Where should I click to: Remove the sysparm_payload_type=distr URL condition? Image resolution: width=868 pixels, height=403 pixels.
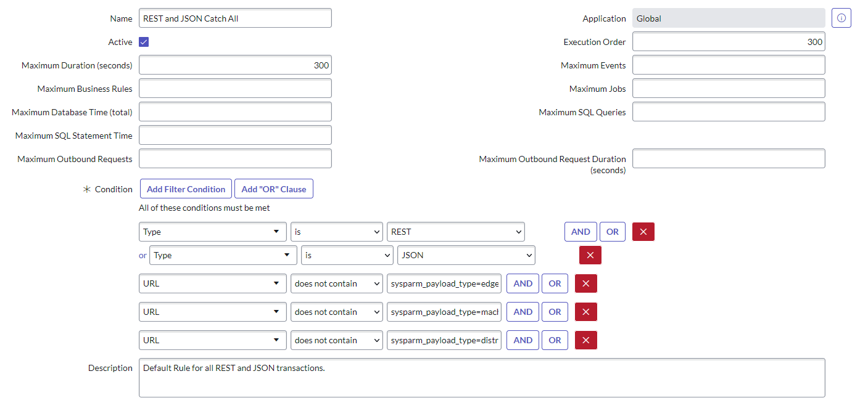click(x=585, y=340)
